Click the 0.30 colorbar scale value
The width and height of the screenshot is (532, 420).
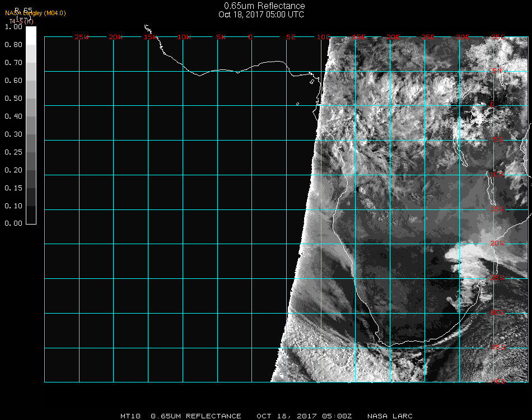point(13,135)
